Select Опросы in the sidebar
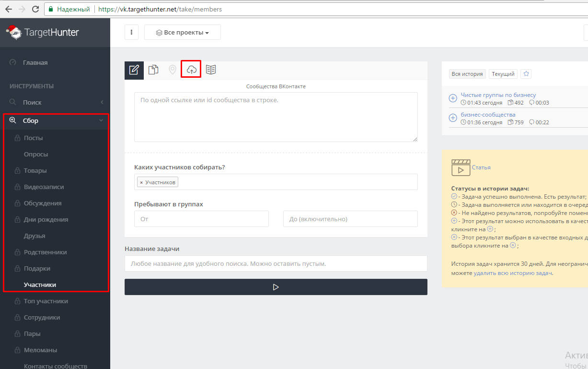The width and height of the screenshot is (588, 369). click(x=36, y=155)
